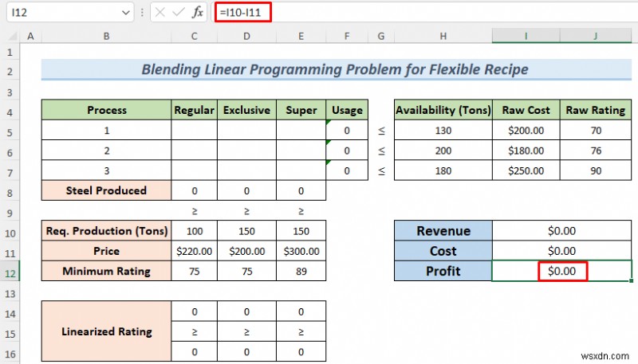
Task: Select the Process header cell
Action: click(x=106, y=110)
